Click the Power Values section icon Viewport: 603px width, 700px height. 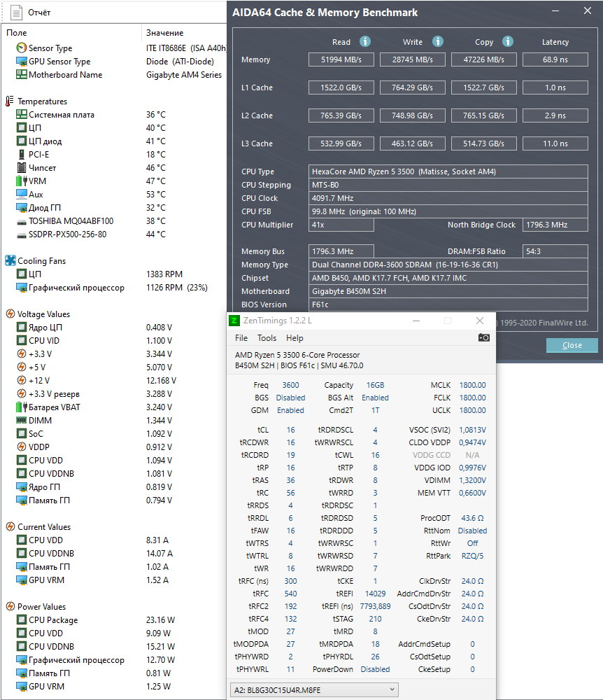pos(10,607)
